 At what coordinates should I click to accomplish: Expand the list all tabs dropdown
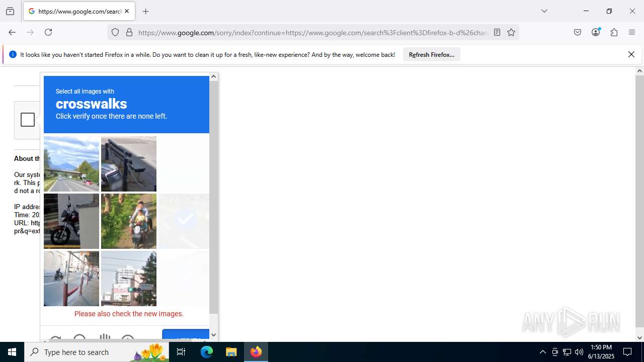click(544, 11)
